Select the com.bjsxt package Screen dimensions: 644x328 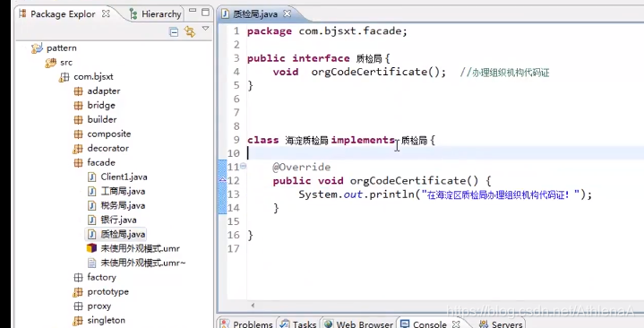pos(93,77)
